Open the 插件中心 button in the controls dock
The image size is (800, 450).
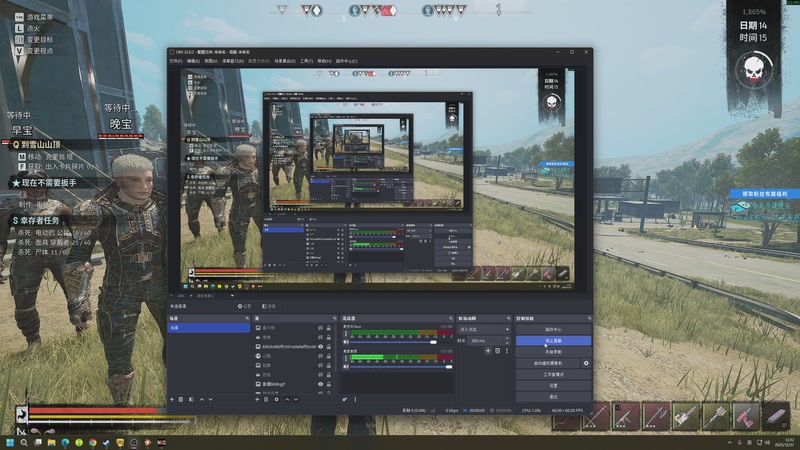554,330
